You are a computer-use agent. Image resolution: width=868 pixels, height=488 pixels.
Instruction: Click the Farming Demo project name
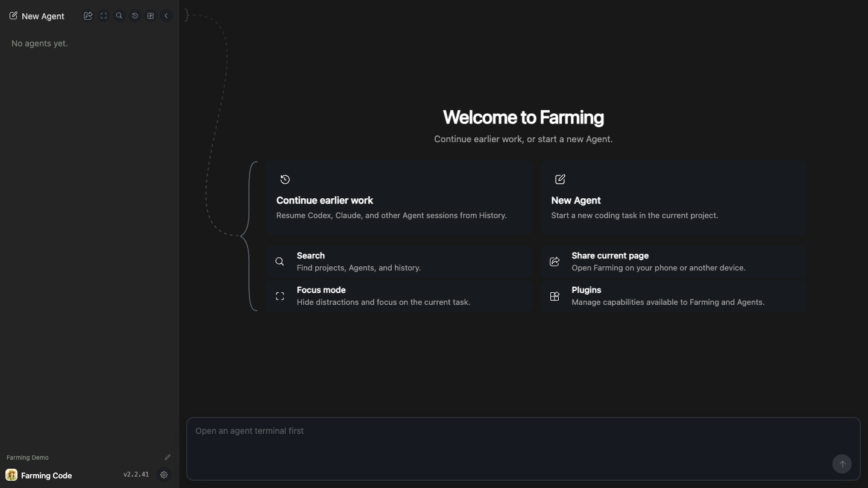28,457
